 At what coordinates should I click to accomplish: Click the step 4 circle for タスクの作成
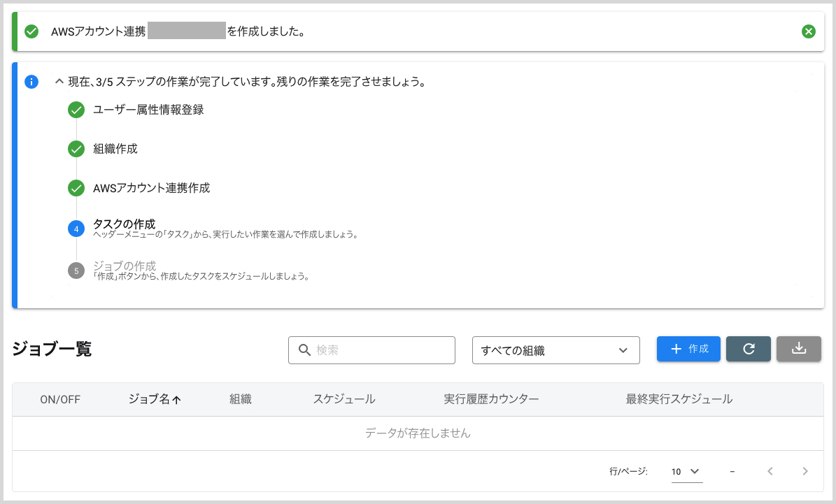(76, 229)
